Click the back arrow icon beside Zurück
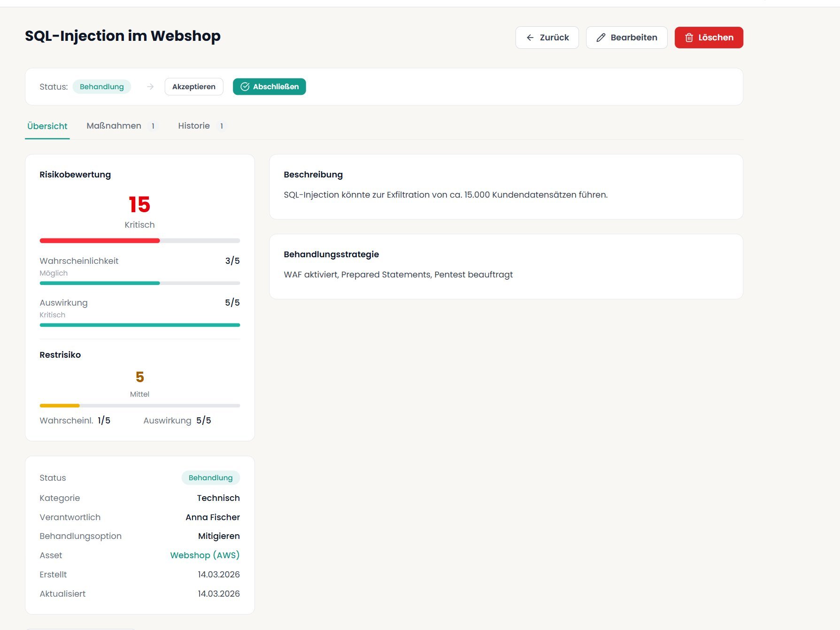This screenshot has height=630, width=840. [530, 38]
